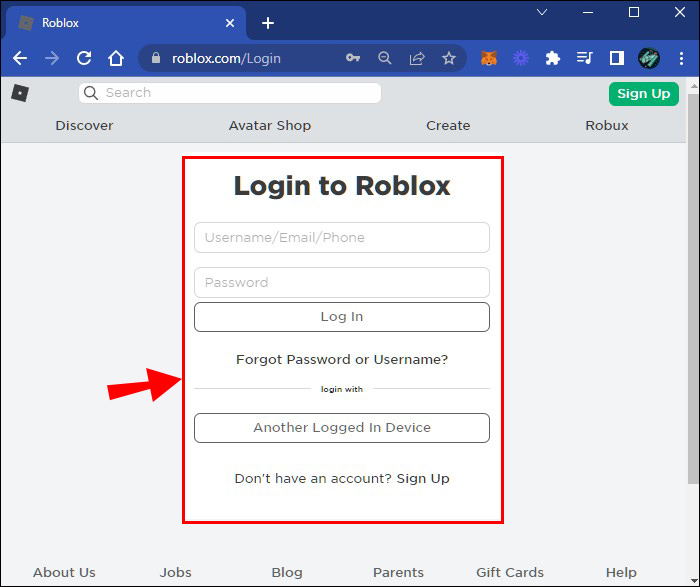The height and width of the screenshot is (587, 700).
Task: Open the Discover menu item
Action: [84, 125]
